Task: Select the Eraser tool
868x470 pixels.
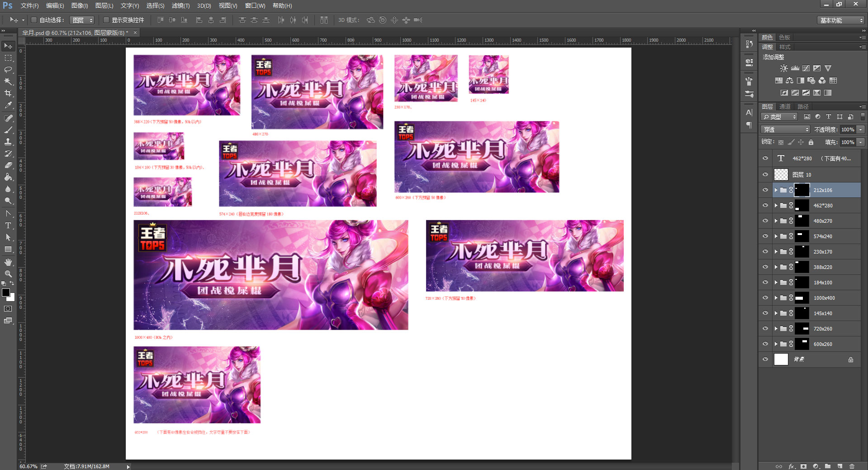Action: point(8,165)
